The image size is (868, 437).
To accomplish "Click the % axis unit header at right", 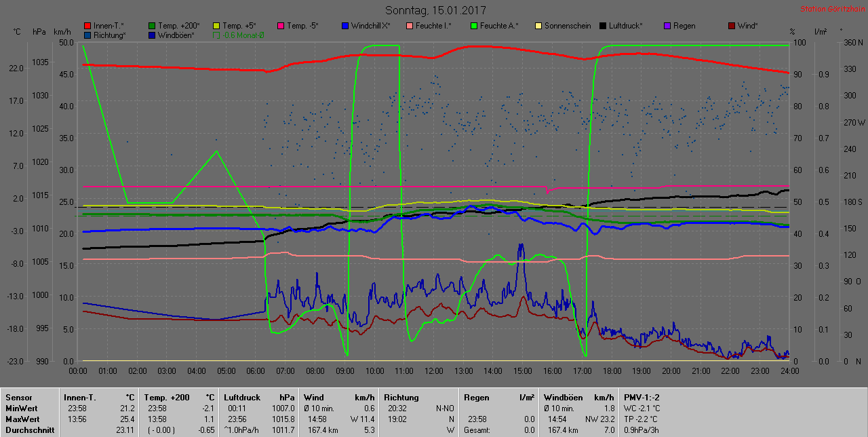I will tap(792, 32).
